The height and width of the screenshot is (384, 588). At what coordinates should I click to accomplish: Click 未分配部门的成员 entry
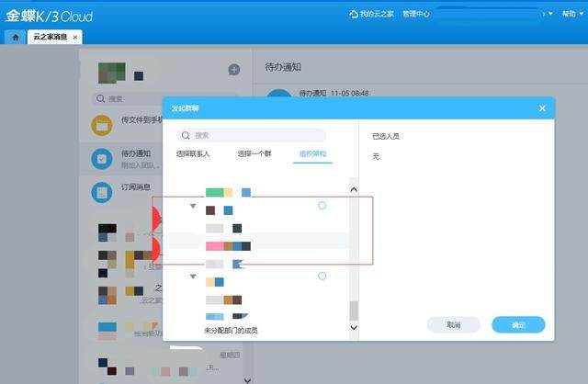tap(231, 331)
